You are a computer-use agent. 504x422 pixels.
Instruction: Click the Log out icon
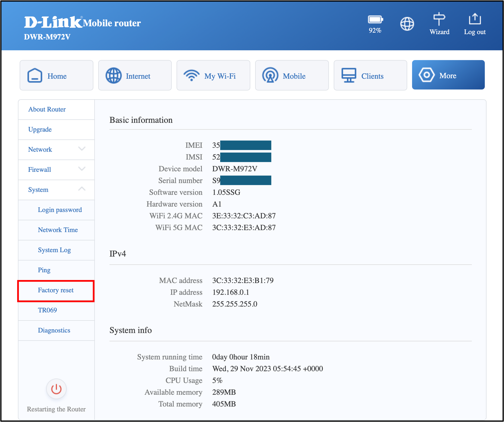[x=475, y=19]
